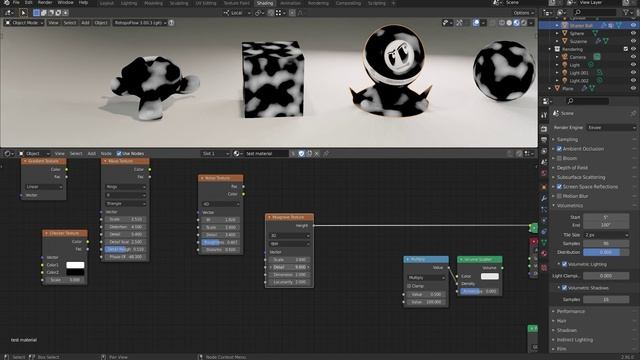Viewport: 640px width, 360px height.
Task: Open File menu
Action: pos(16,2)
